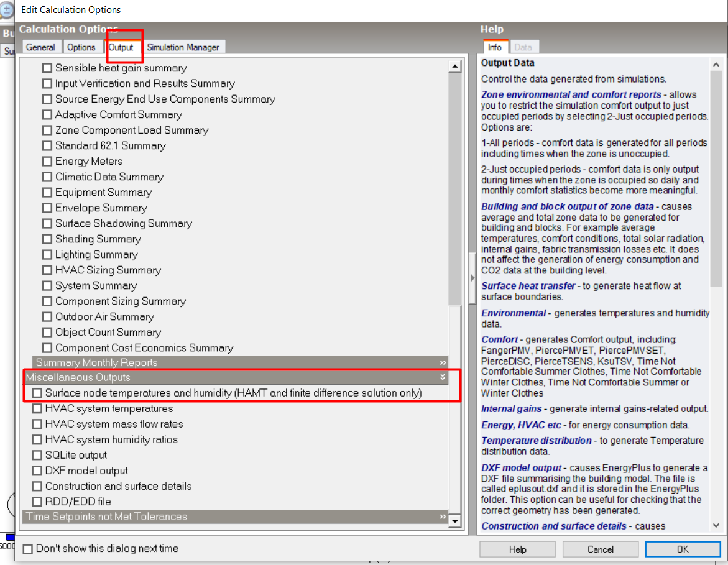This screenshot has height=565, width=728.
Task: Tick Surface node temperatures and humidity checkbox
Action: (x=37, y=393)
